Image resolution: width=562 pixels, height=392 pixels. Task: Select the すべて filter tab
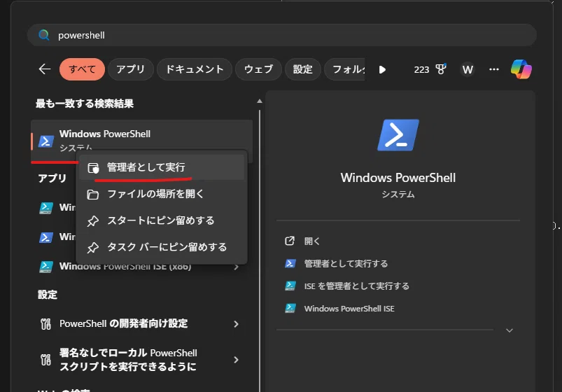click(x=82, y=69)
